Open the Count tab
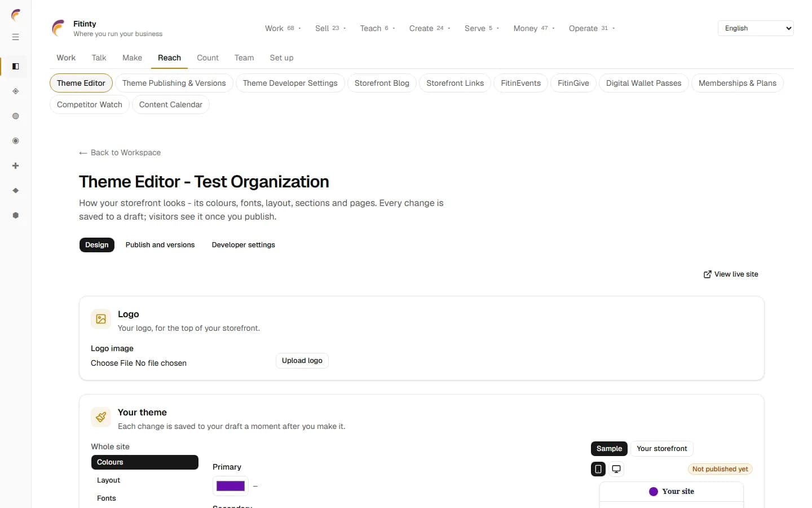The image size is (812, 508). (208, 58)
